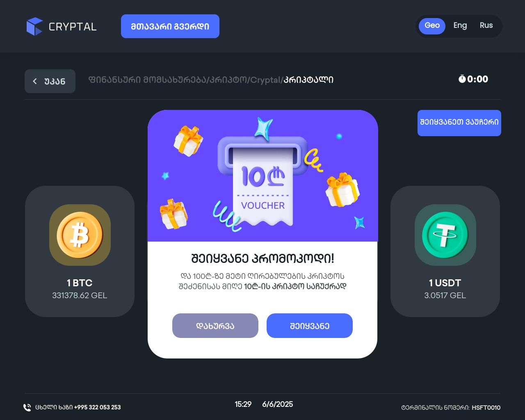525x420 pixels.
Task: Click the stopwatch timer icon
Action: pyautogui.click(x=462, y=79)
